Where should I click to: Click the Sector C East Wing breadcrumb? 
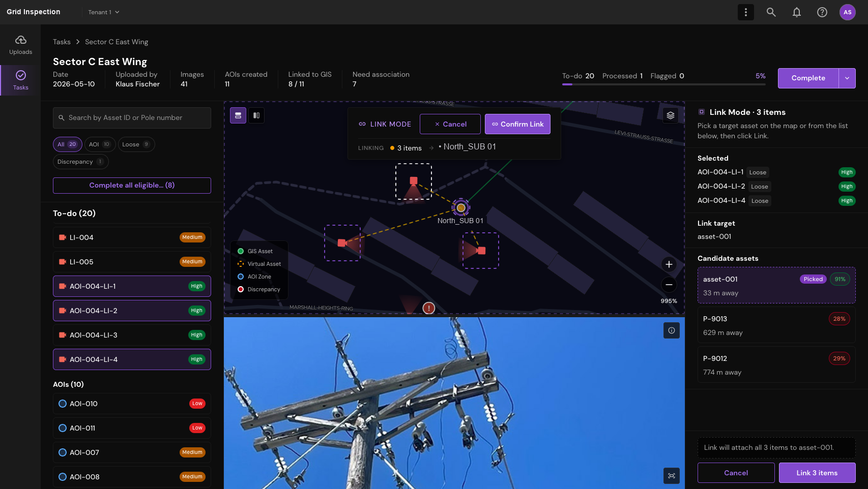tap(117, 42)
